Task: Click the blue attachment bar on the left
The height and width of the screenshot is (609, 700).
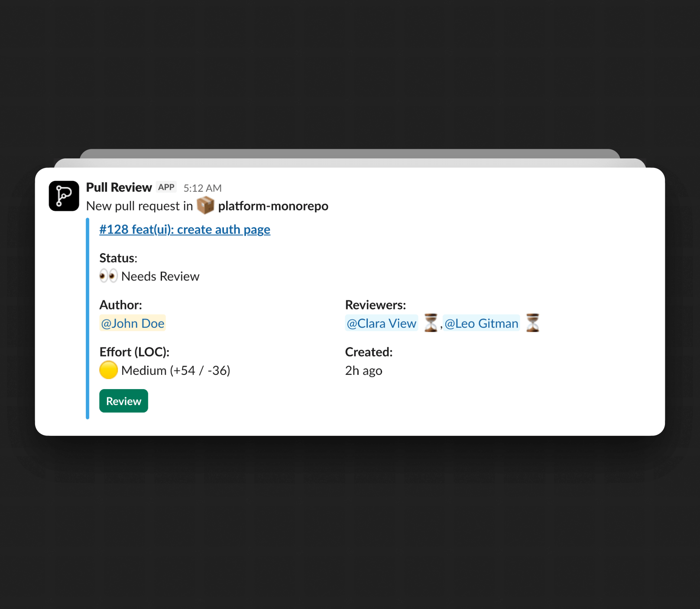Action: tap(87, 319)
